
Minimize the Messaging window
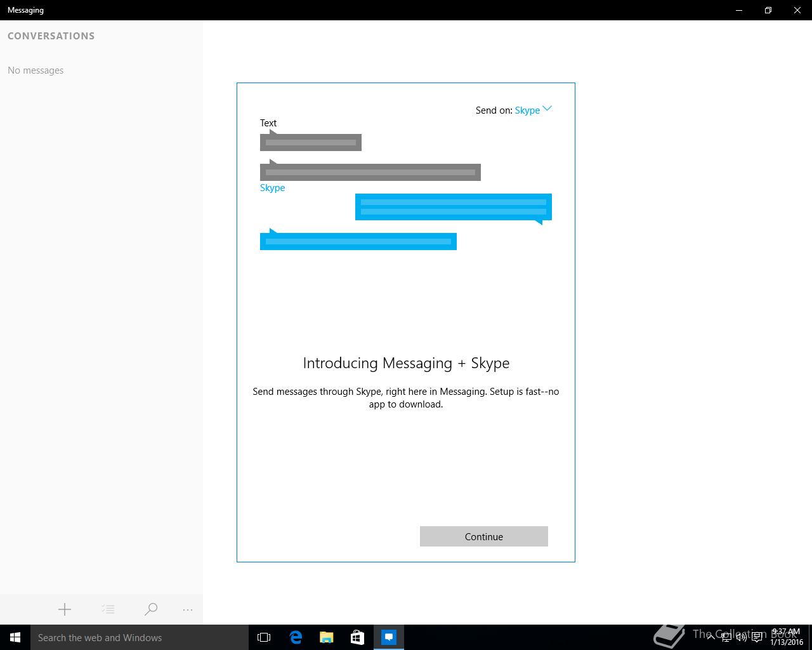[x=739, y=10]
